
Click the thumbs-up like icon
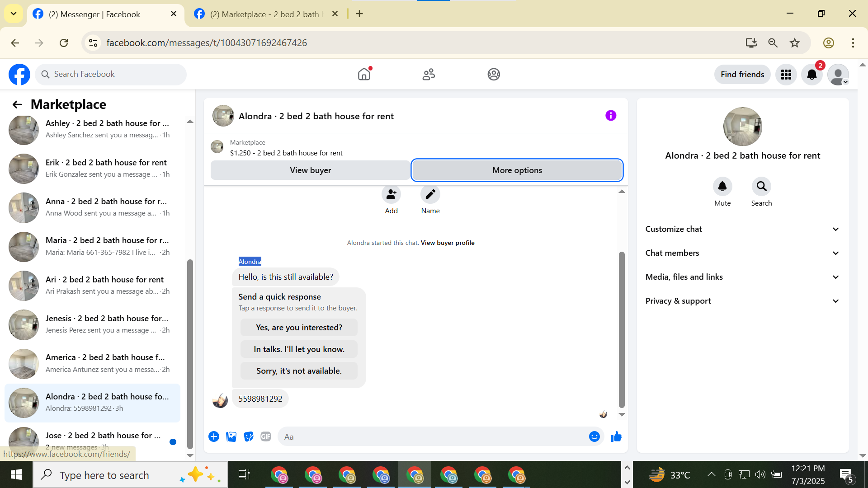[616, 436]
